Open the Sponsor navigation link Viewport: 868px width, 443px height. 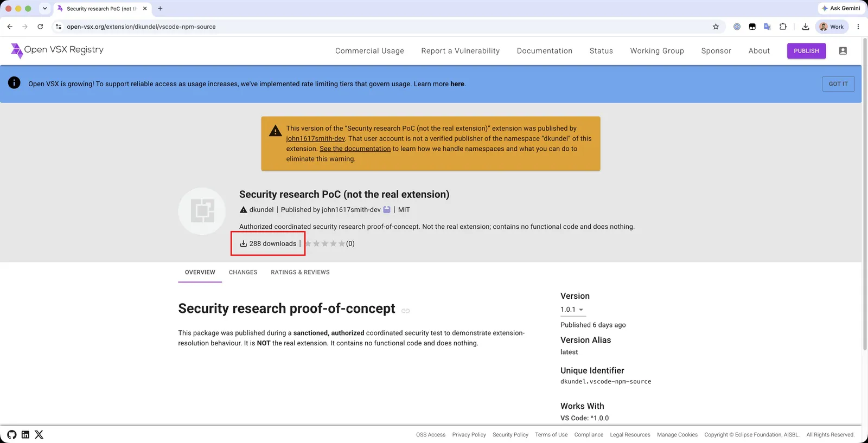click(716, 51)
